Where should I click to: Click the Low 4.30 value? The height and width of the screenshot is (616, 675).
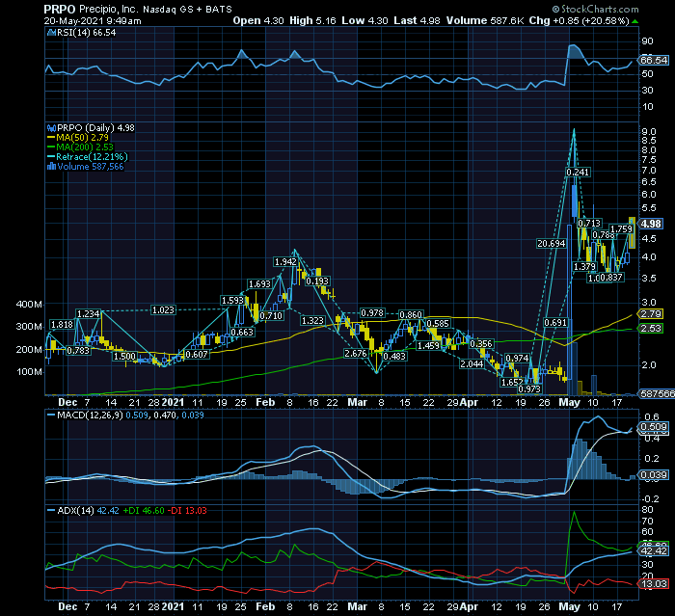point(364,20)
